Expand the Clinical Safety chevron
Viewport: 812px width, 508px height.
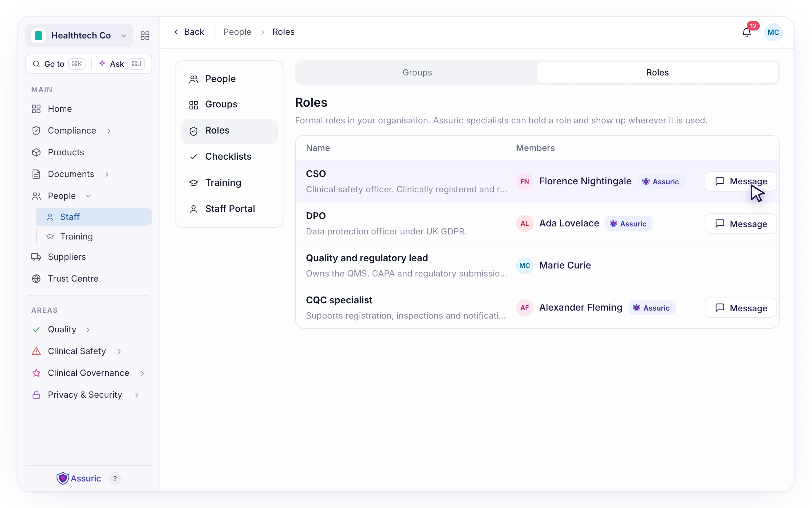(x=119, y=351)
